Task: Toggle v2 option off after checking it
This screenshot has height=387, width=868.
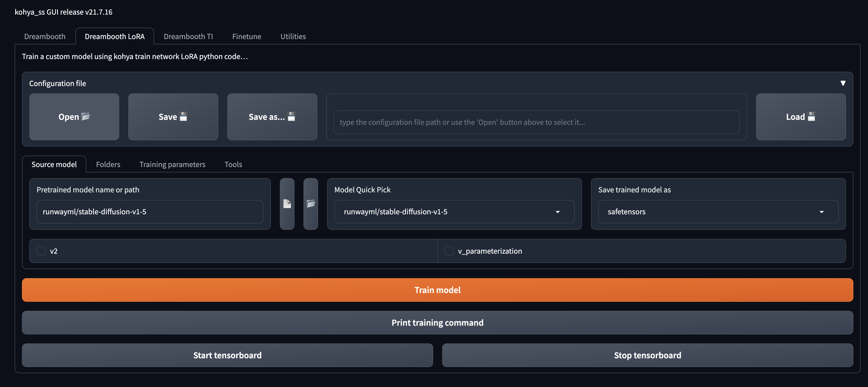Action: (41, 251)
